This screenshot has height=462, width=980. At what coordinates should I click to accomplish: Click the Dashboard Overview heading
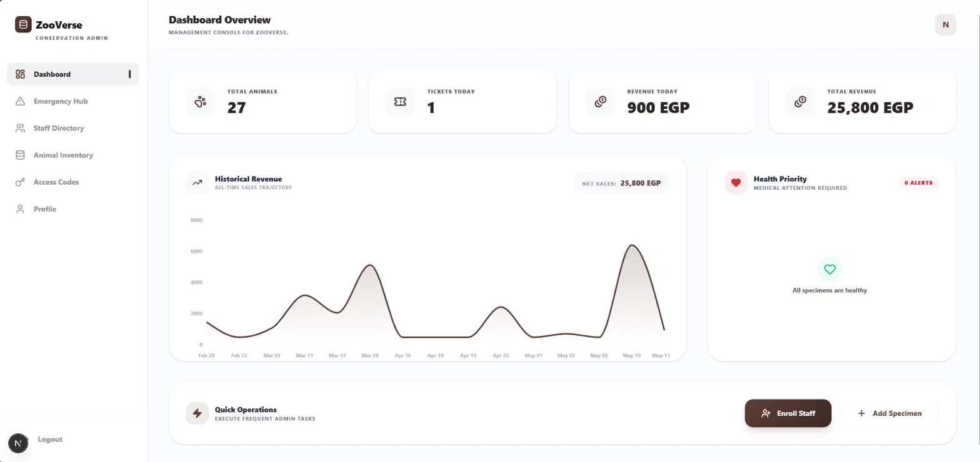[x=219, y=20]
